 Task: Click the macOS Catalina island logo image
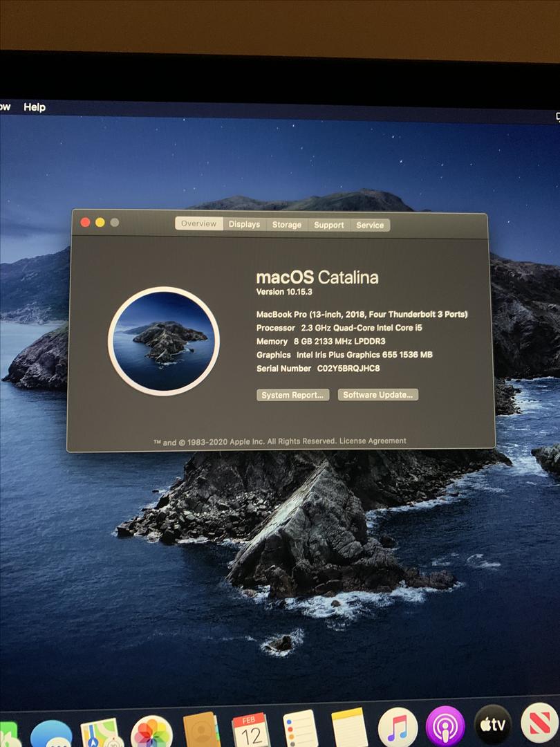(x=164, y=341)
